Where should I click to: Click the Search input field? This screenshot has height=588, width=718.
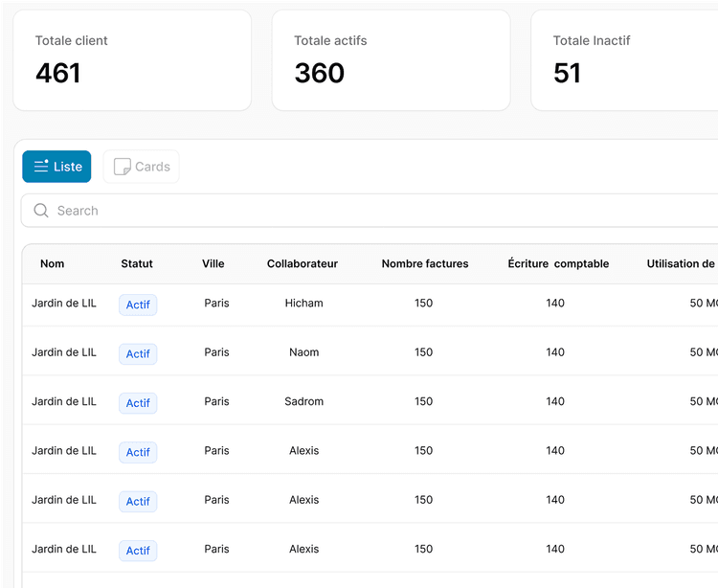(370, 211)
